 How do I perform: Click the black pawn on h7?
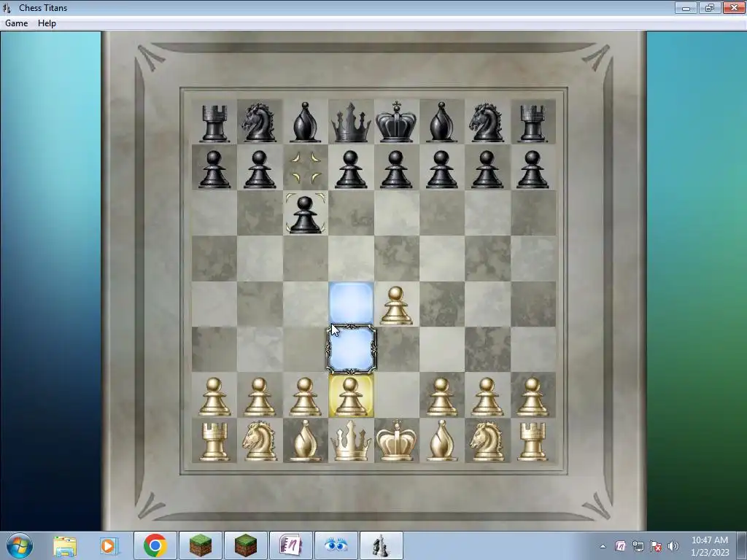pos(533,169)
